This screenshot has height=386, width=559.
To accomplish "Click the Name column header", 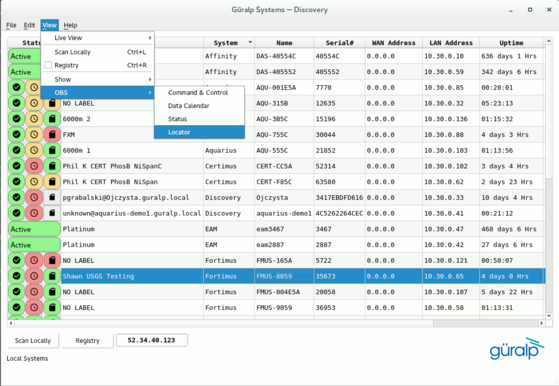I will [284, 43].
